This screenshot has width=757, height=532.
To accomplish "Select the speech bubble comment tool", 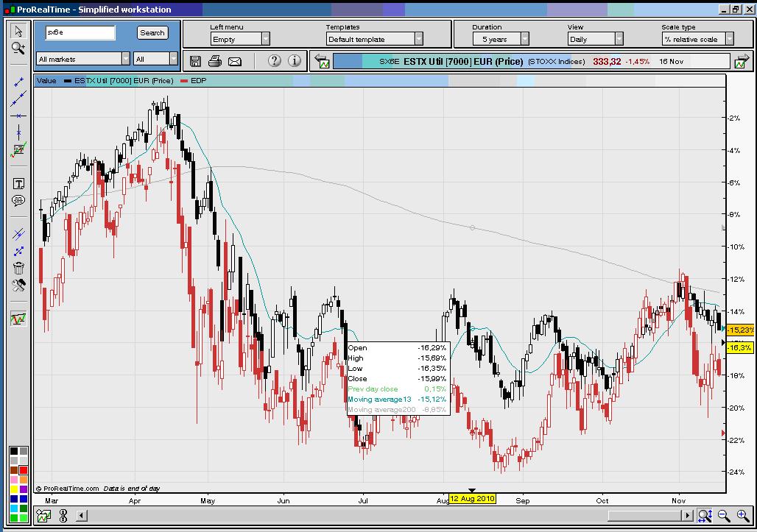I will (18, 201).
